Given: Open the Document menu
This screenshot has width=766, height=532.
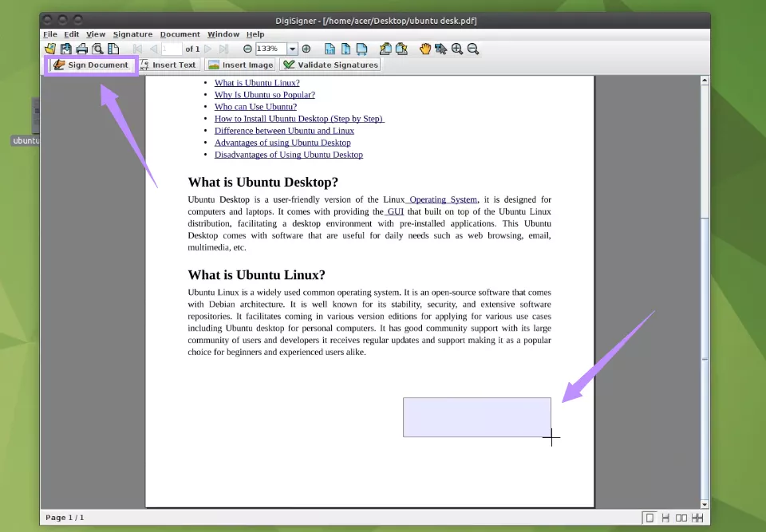Looking at the screenshot, I should (x=180, y=34).
